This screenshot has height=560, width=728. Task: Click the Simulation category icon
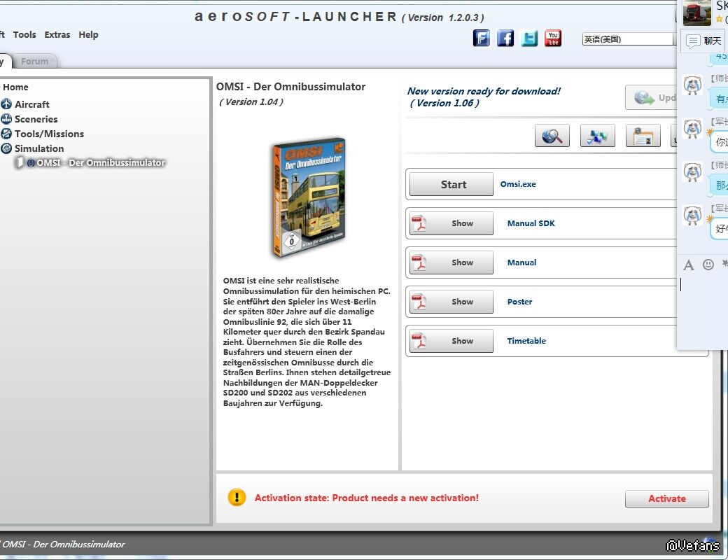(x=6, y=148)
